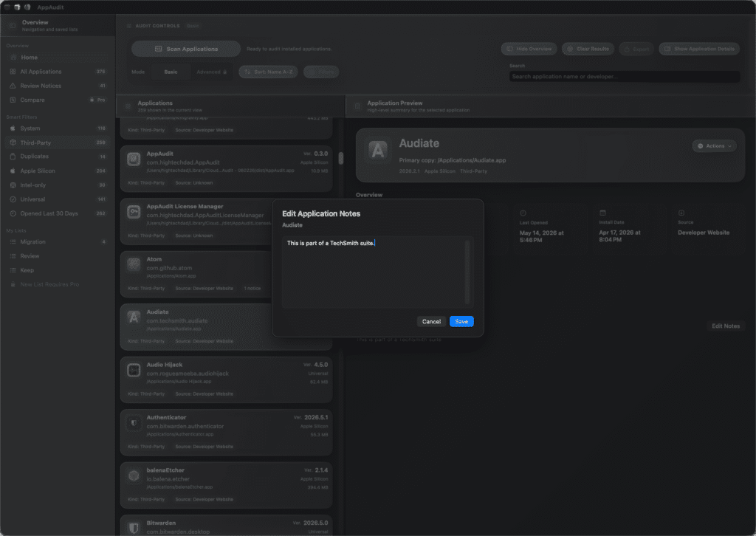Click the notes text area scrollbar
Screen dimensions: 756x536
coord(467,272)
